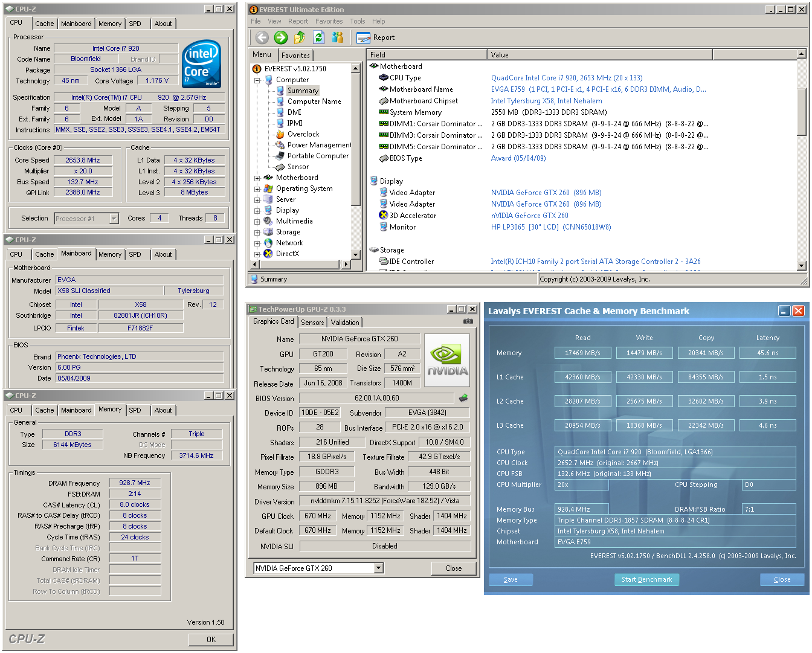Click the Field column header in EVEREST
812x653 pixels.
point(427,55)
